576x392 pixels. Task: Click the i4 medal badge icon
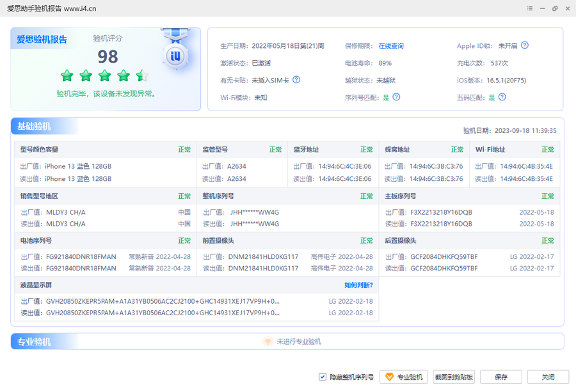175,56
